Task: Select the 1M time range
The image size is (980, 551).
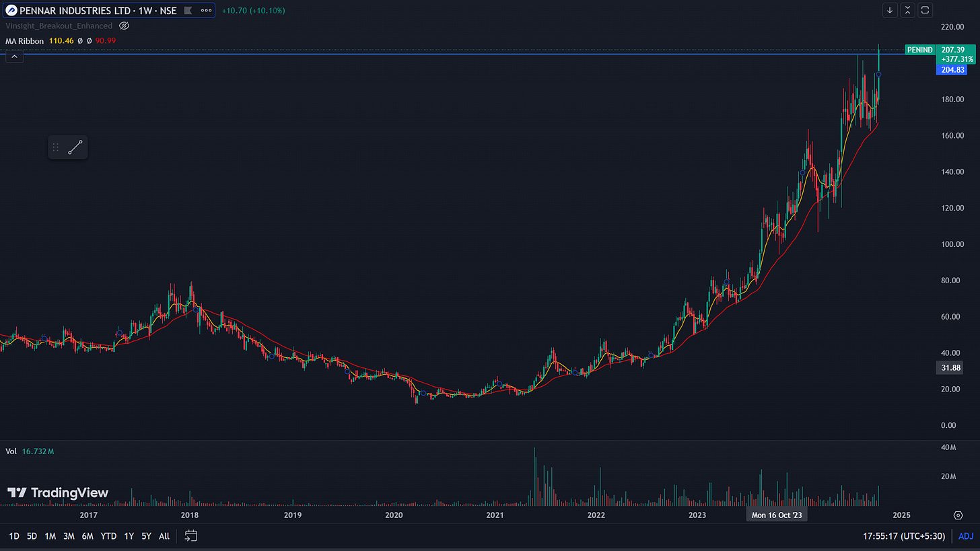Action: pyautogui.click(x=50, y=536)
